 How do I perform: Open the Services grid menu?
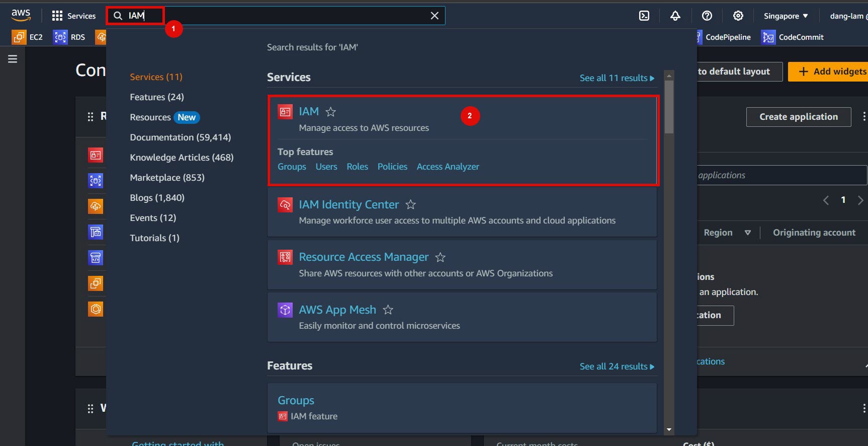pyautogui.click(x=73, y=16)
